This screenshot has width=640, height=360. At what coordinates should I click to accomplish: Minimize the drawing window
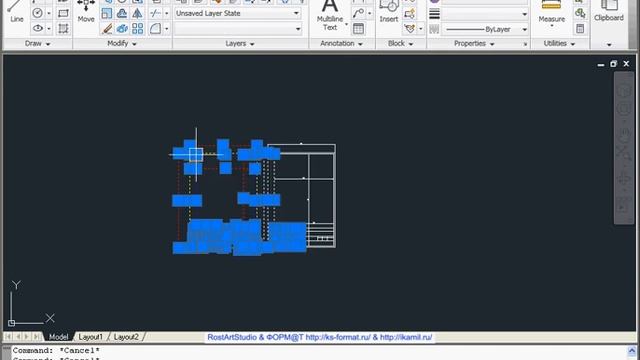601,64
